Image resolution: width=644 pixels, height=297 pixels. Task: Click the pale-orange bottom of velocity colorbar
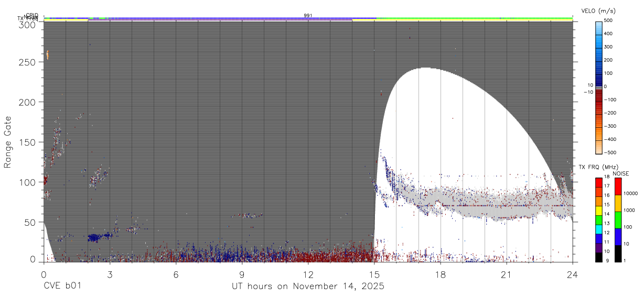(x=599, y=148)
